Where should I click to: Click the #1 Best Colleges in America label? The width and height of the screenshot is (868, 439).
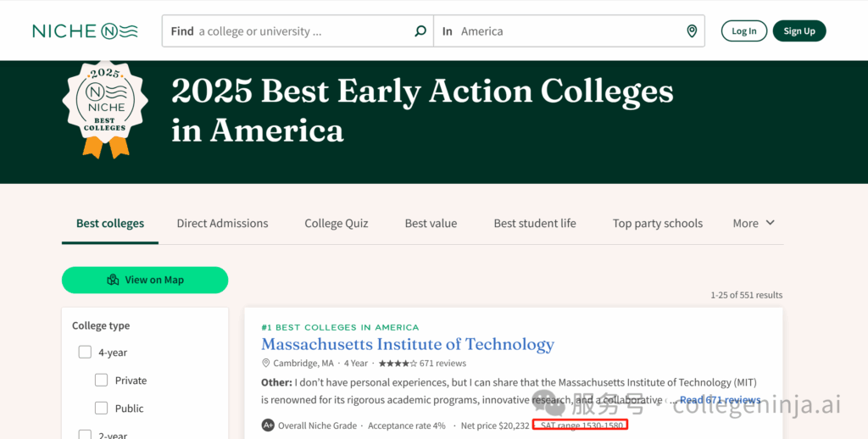pos(340,327)
